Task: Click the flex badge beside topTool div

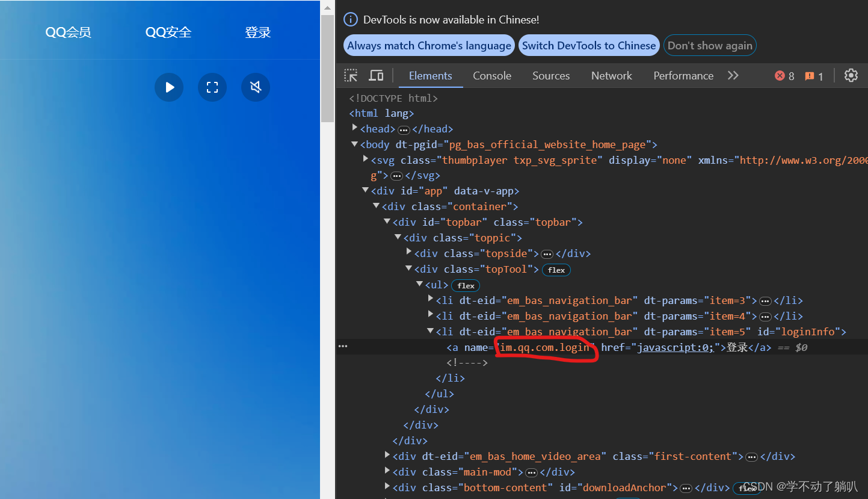Action: pos(556,270)
